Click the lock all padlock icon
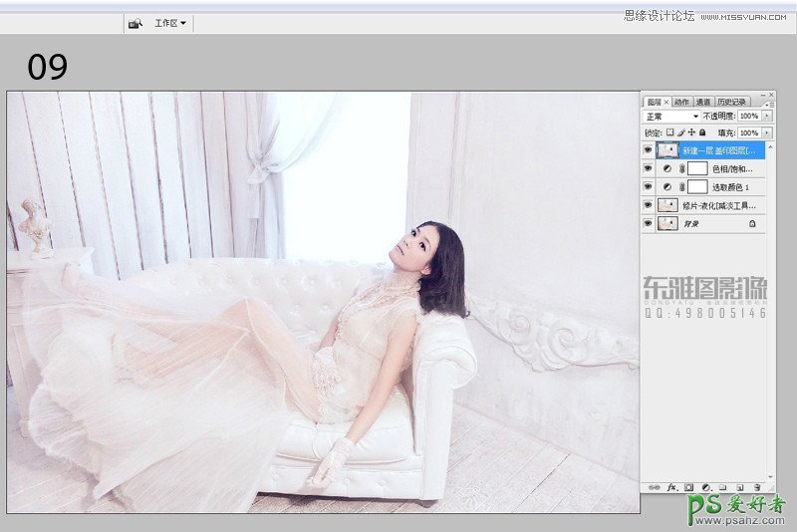 (702, 132)
